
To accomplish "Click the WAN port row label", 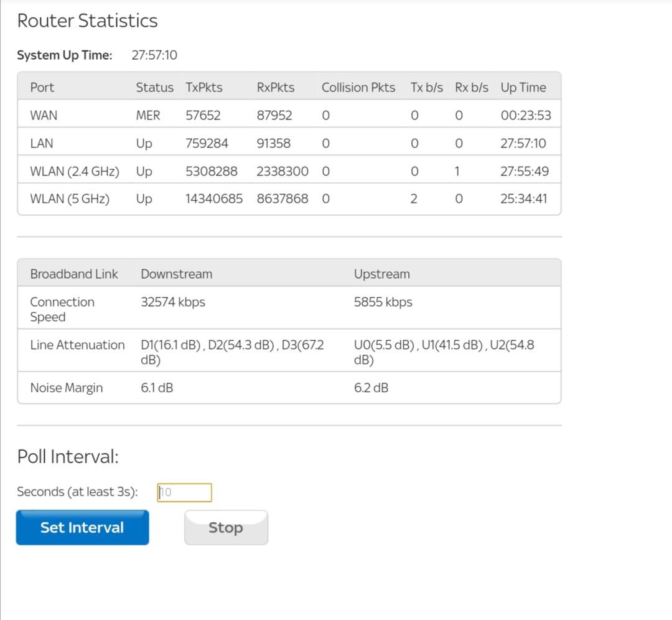I will (x=44, y=116).
